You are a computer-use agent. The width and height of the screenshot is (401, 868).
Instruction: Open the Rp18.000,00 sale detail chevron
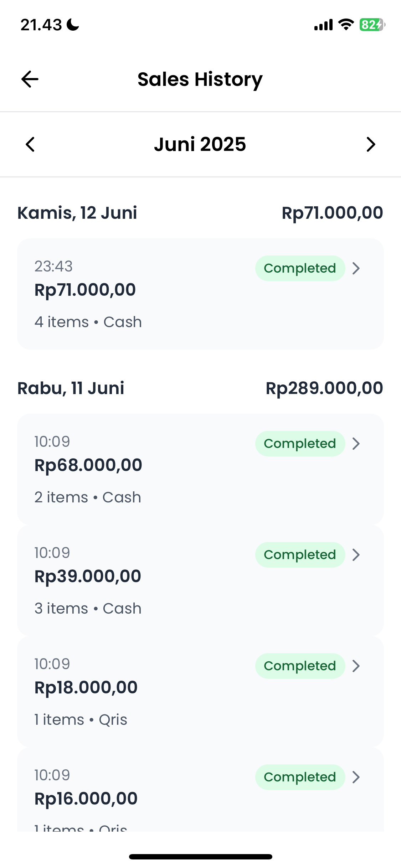point(356,666)
